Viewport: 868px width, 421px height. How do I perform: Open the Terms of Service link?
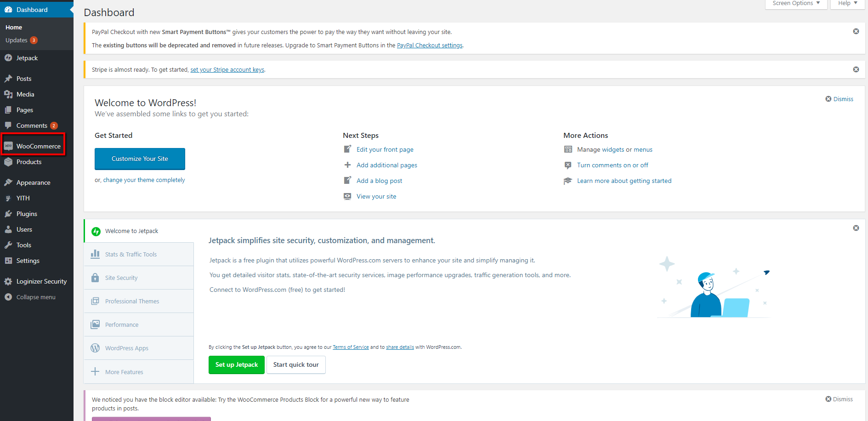[x=351, y=347]
